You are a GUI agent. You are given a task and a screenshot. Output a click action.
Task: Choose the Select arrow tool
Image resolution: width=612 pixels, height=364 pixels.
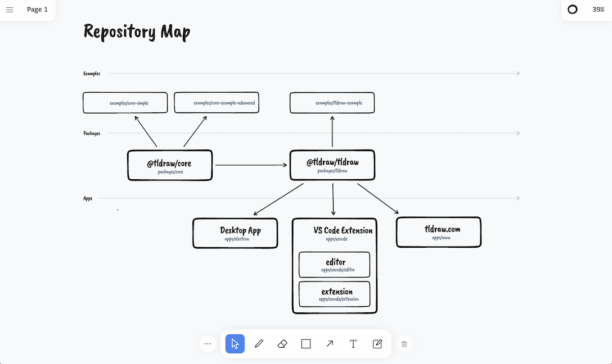tap(235, 344)
